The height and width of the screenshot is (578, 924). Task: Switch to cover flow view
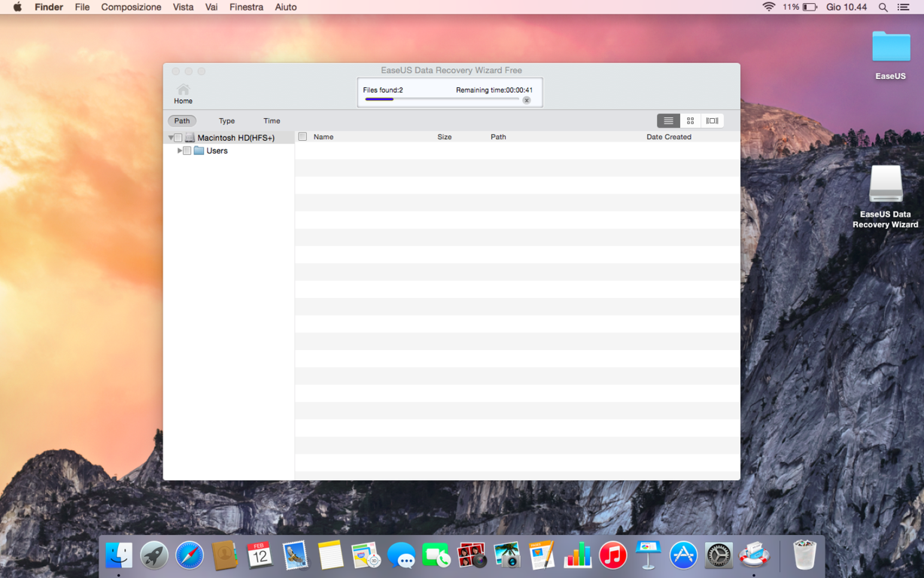tap(712, 120)
